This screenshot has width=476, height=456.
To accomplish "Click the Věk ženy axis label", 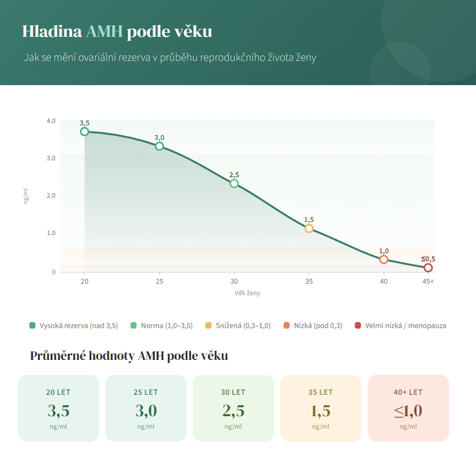I will click(x=247, y=292).
